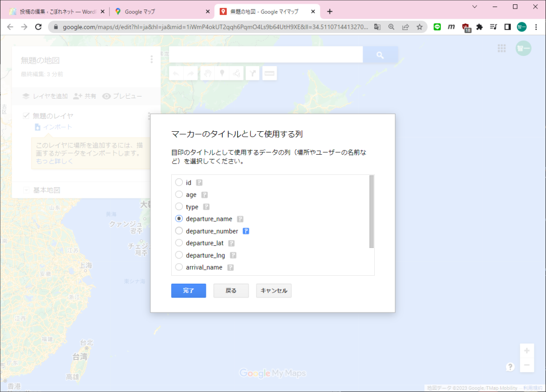The width and height of the screenshot is (546, 392).
Task: Click the 完了 button to confirm
Action: [188, 291]
